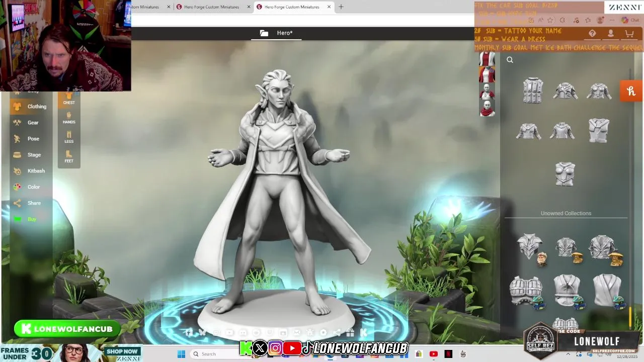Open Netflix from the taskbar
This screenshot has height=362, width=644.
448,354
